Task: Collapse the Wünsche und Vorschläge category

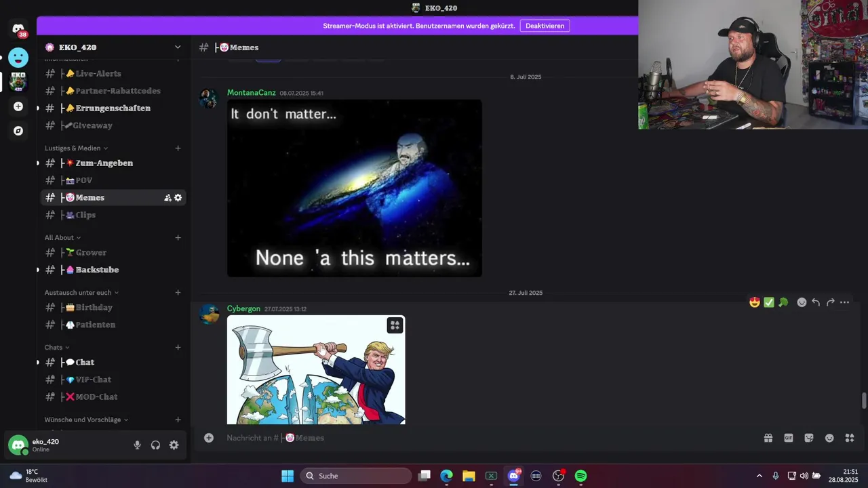Action: pos(86,420)
